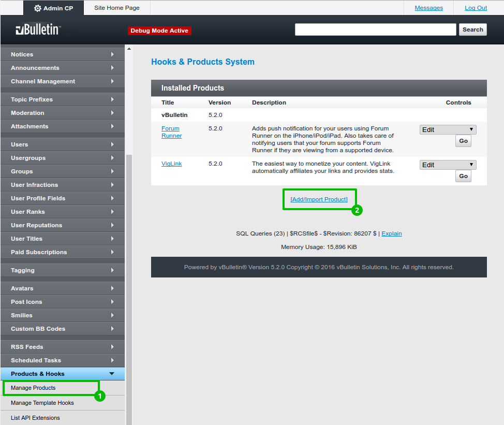Screen dimensions: 504x425
Task: Expand the Announcements menu section
Action: click(63, 68)
